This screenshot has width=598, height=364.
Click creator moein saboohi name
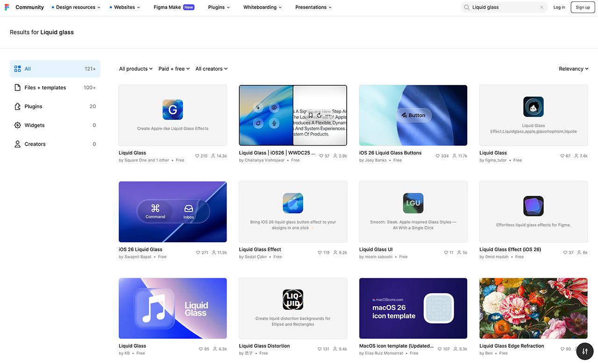point(379,257)
